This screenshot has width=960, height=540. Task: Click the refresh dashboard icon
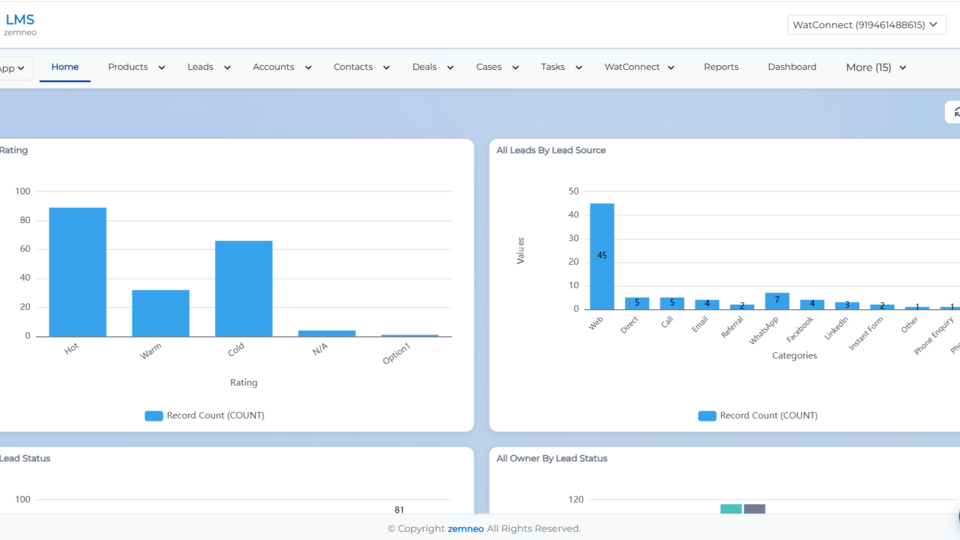coord(954,112)
